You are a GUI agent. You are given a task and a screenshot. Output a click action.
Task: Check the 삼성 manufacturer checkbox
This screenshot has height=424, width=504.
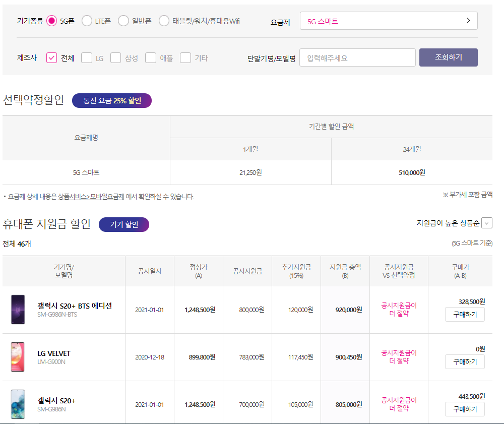[x=116, y=58]
